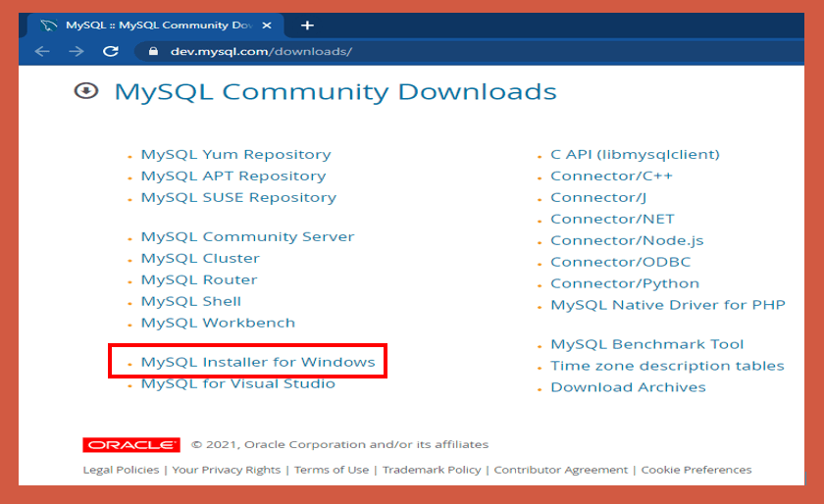Click the 2021 Oracle Corporation copyright text
Viewport: 824px width, 504px height.
coord(339,444)
